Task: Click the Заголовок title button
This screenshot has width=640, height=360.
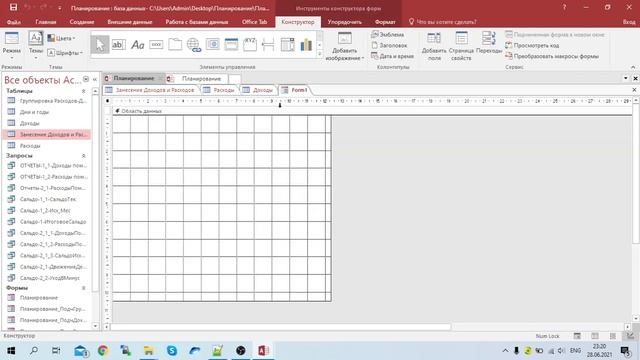Action: [389, 45]
